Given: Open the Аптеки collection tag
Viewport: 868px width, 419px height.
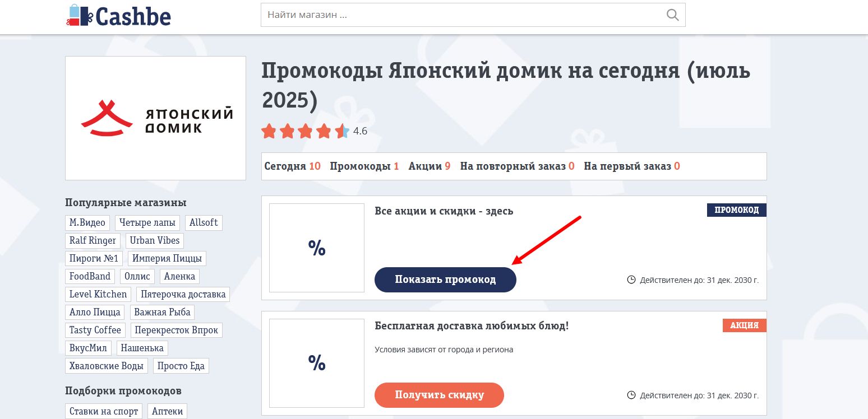Looking at the screenshot, I should click(168, 412).
